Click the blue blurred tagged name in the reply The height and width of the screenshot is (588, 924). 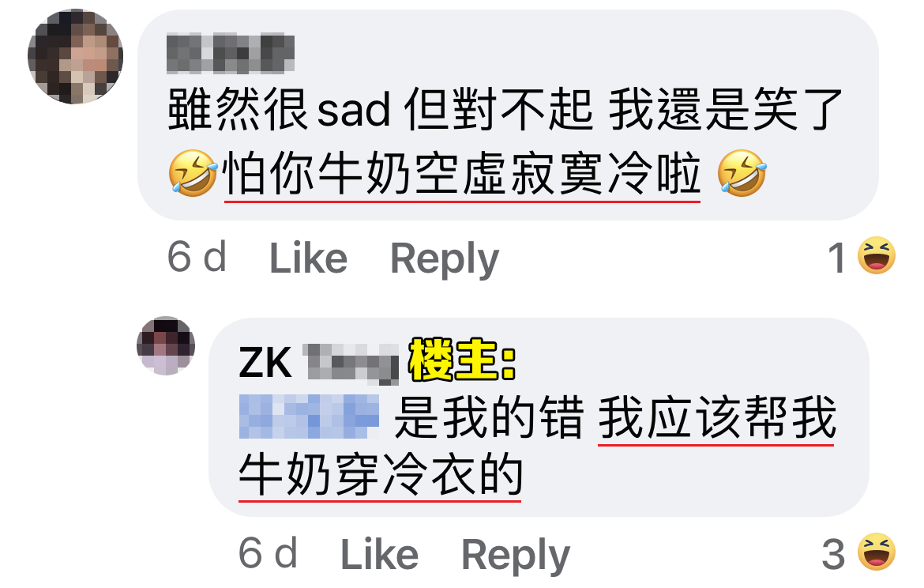[309, 416]
